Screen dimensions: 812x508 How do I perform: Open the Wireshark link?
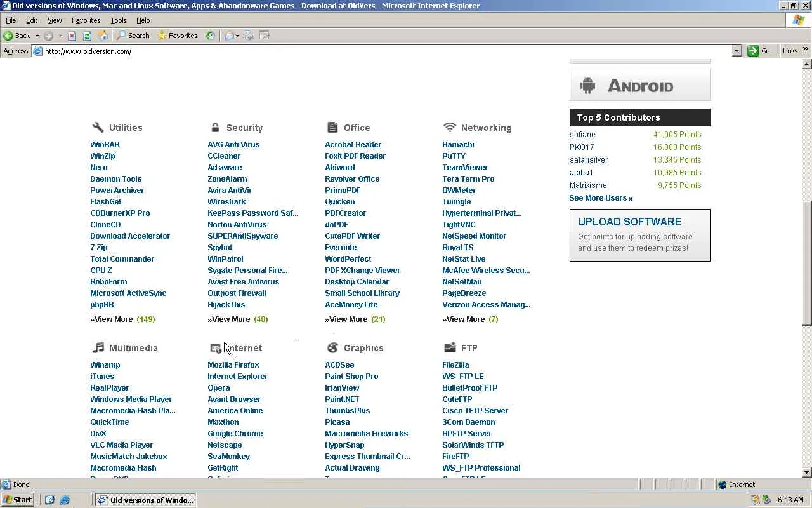tap(226, 201)
